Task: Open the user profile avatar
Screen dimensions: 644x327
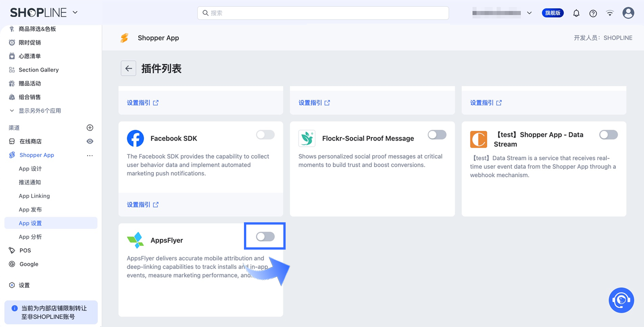Action: tap(628, 13)
